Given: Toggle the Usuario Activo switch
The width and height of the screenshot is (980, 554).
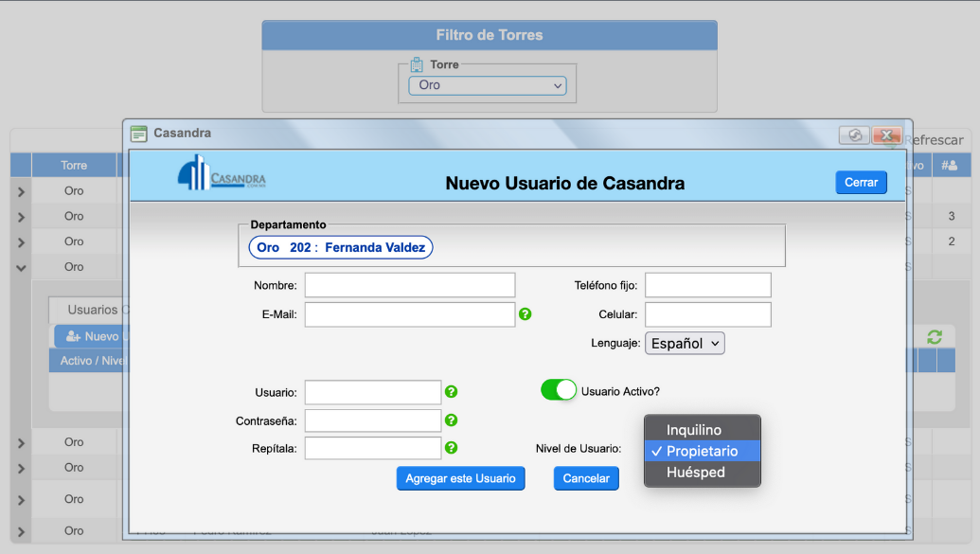Looking at the screenshot, I should pyautogui.click(x=559, y=390).
